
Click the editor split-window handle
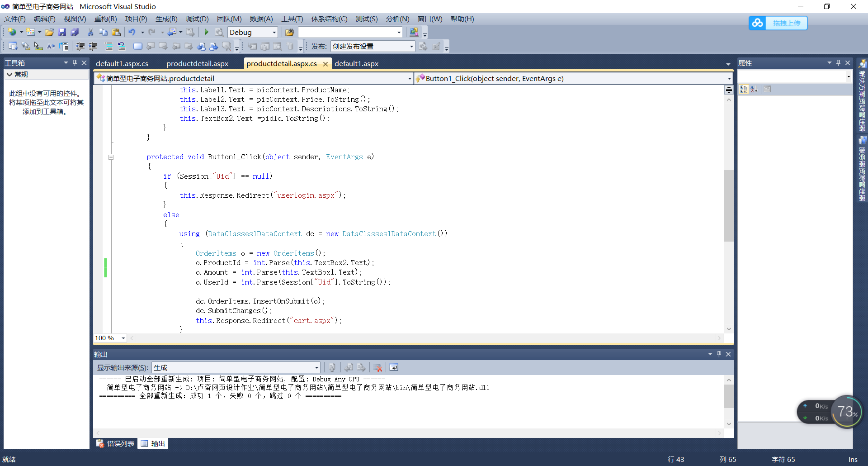[729, 90]
